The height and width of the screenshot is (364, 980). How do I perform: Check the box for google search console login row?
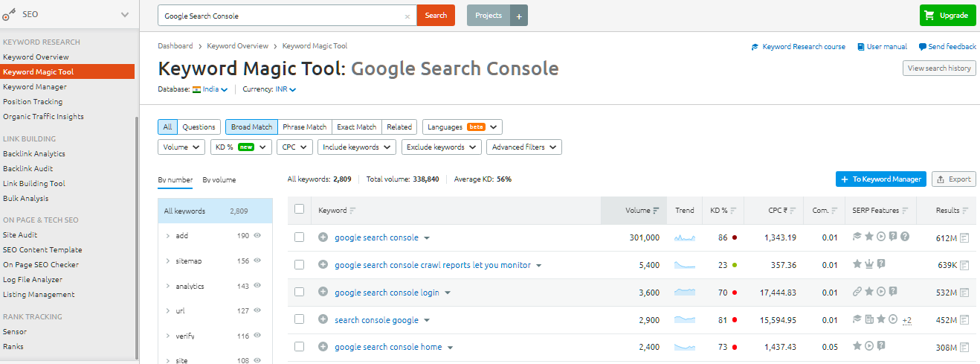coord(299,293)
